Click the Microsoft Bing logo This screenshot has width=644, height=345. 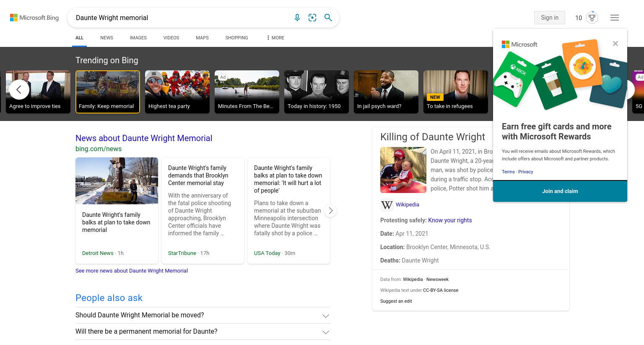coord(34,18)
